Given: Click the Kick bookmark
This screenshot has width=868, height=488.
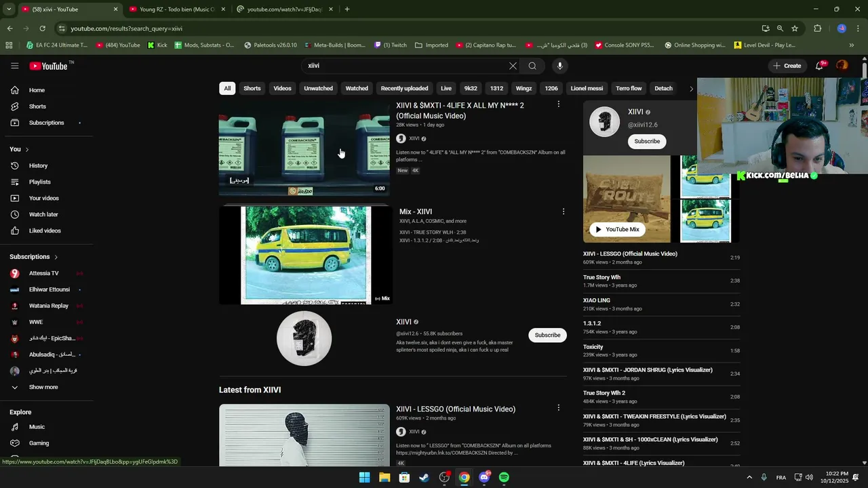Looking at the screenshot, I should pos(157,45).
